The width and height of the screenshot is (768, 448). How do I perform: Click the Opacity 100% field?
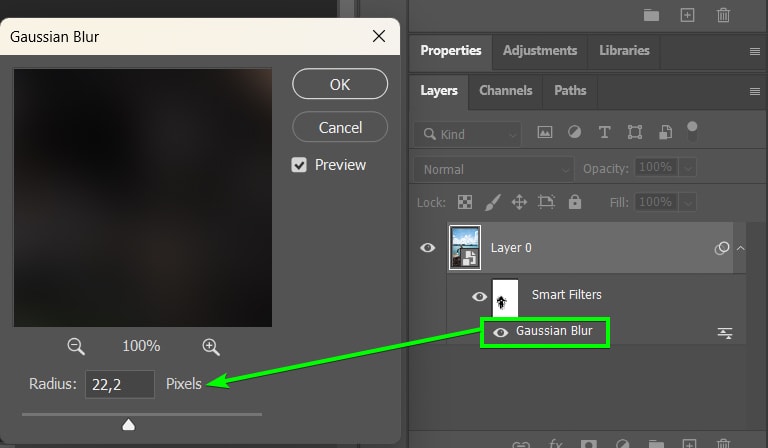(656, 167)
